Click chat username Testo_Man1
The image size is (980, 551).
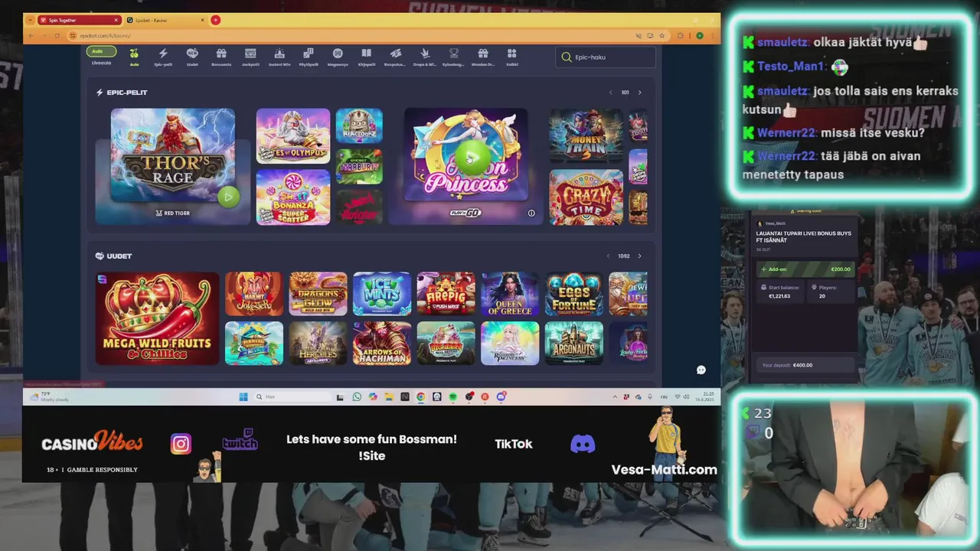791,67
